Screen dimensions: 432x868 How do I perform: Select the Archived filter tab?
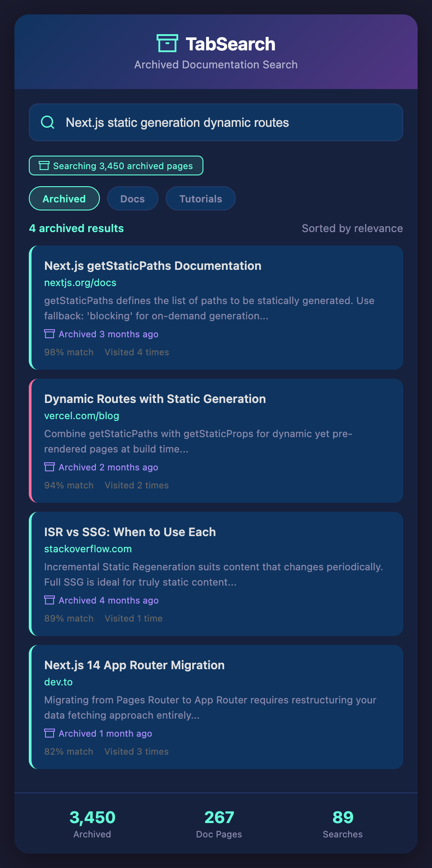(x=64, y=198)
